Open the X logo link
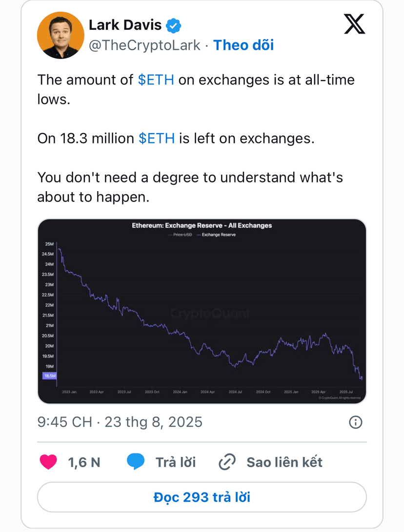Screen dimensions: 404x532 (x=354, y=24)
